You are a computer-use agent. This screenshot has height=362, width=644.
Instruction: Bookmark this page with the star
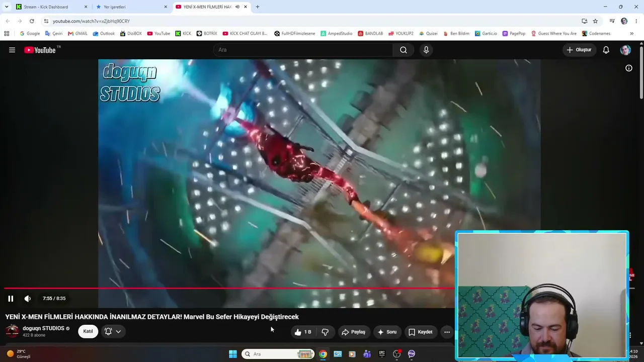(595, 21)
